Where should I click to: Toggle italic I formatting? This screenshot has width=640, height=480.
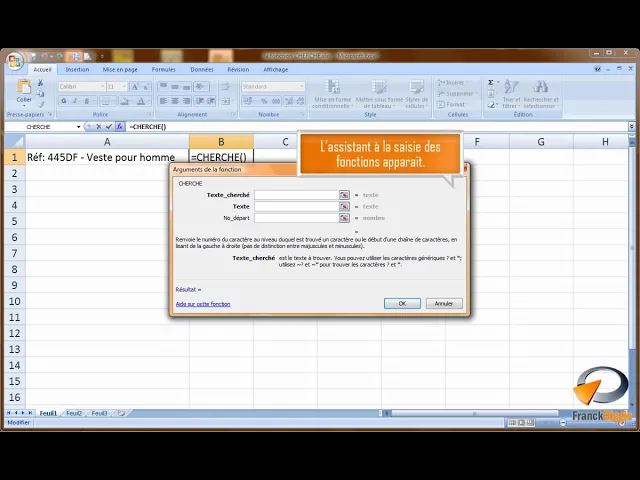(75, 101)
